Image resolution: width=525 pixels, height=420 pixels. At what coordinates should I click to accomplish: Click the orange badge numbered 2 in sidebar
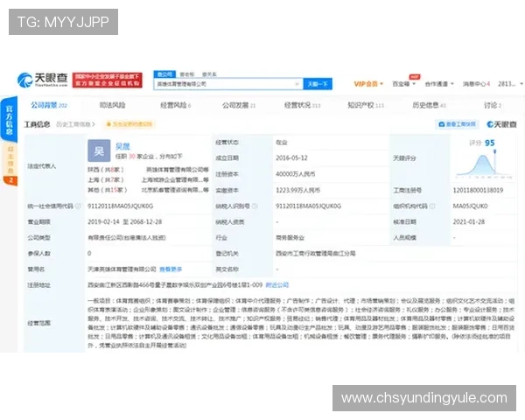10,180
